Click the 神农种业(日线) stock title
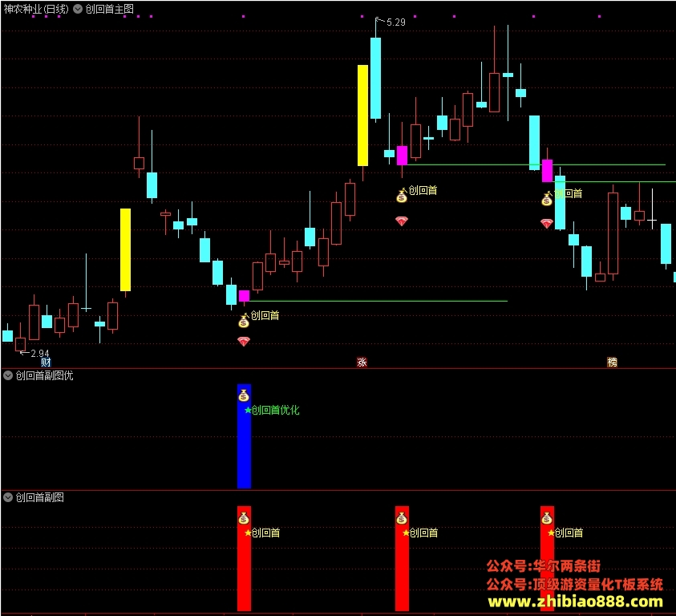Viewport: 676px width, 616px height. point(36,9)
